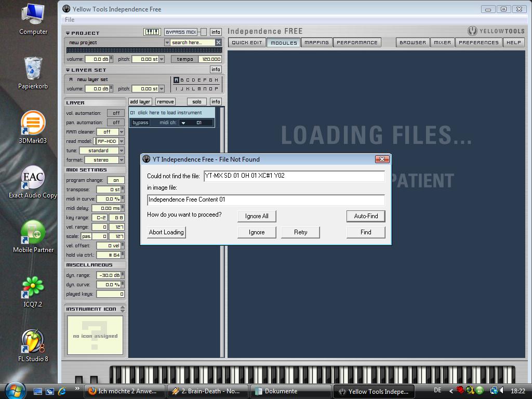Collapse the LAYER SET section triangle
Image resolution: width=532 pixels, height=399 pixels.
68,70
